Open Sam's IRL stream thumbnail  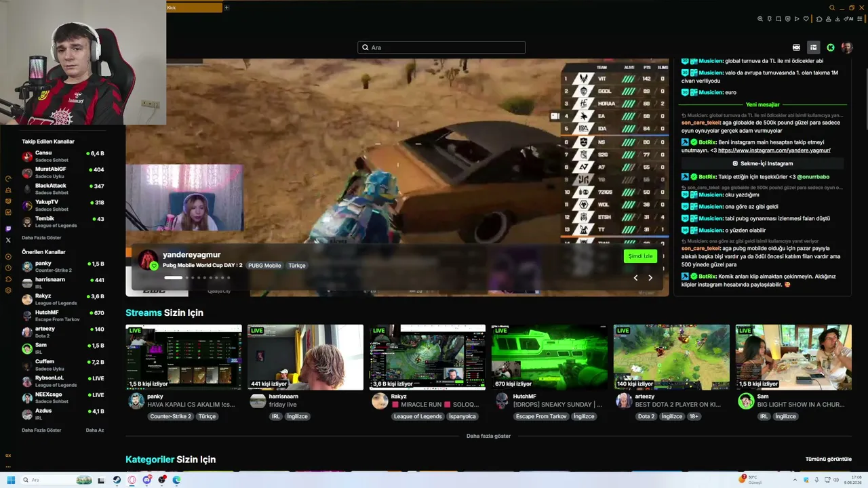[x=793, y=357]
